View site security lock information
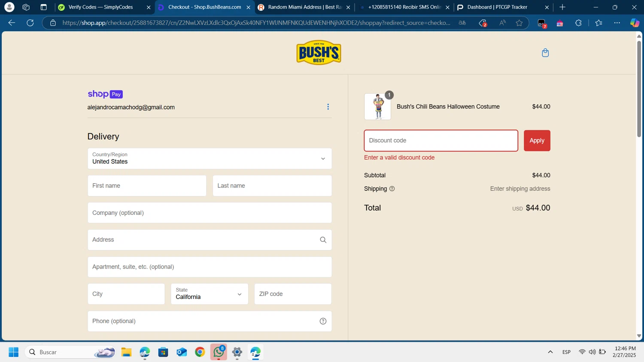The width and height of the screenshot is (644, 362). point(53,23)
